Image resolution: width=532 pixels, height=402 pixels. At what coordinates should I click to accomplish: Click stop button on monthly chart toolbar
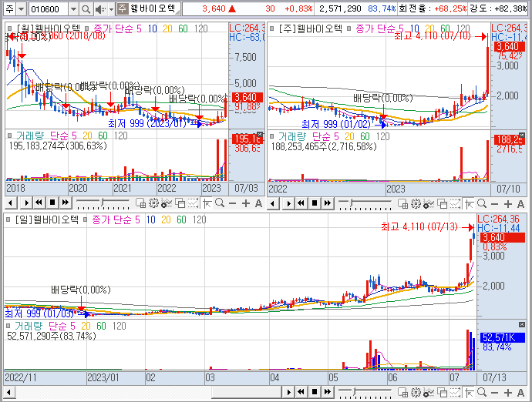click(52, 203)
